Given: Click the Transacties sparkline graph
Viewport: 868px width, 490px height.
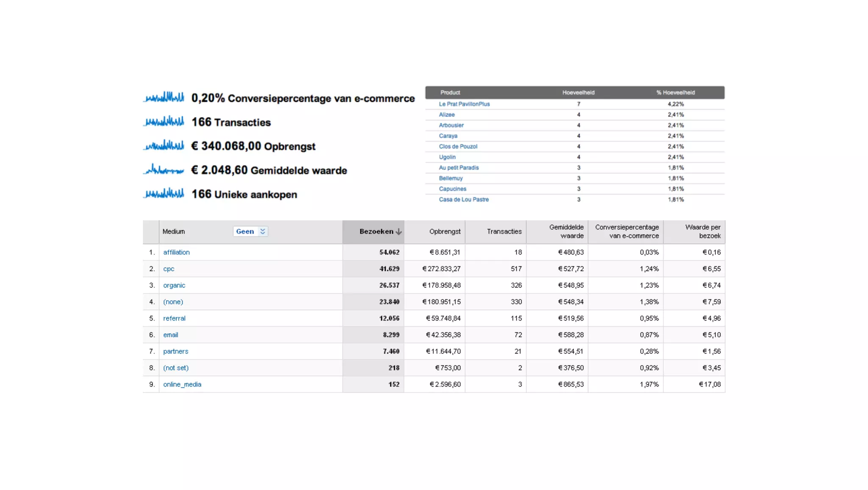Looking at the screenshot, I should point(164,122).
